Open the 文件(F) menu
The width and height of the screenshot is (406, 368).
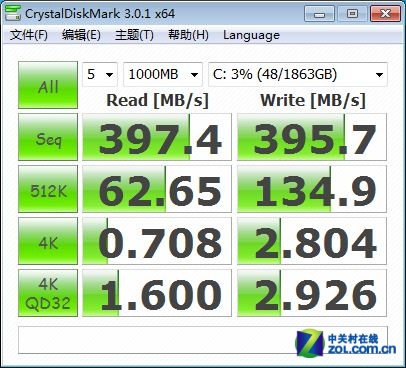[x=29, y=35]
